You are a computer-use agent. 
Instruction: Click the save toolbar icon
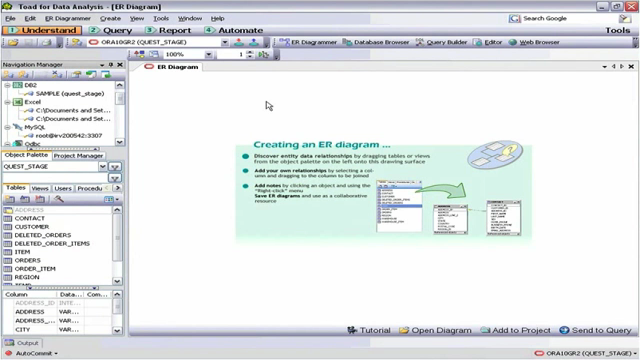pyautogui.click(x=29, y=42)
